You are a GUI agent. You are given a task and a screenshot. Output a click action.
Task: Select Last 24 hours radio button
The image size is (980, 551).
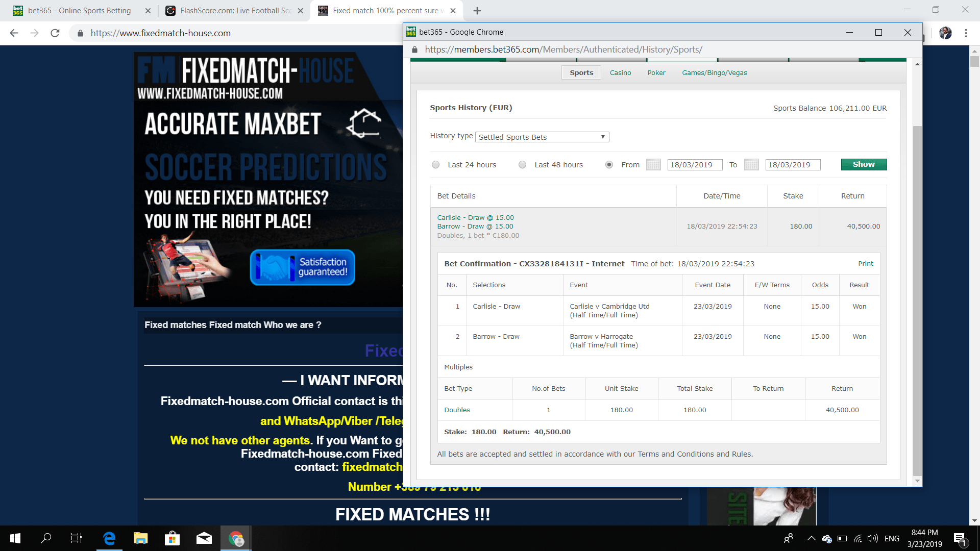435,165
